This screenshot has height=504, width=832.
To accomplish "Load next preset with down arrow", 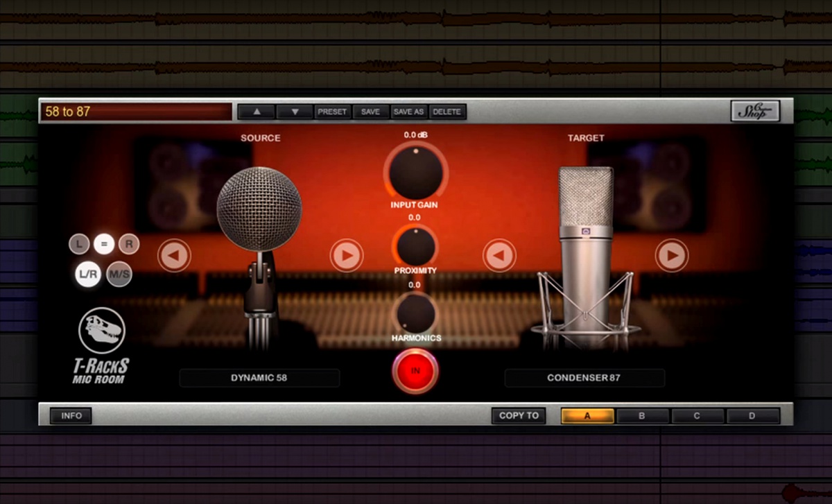I will 295,112.
